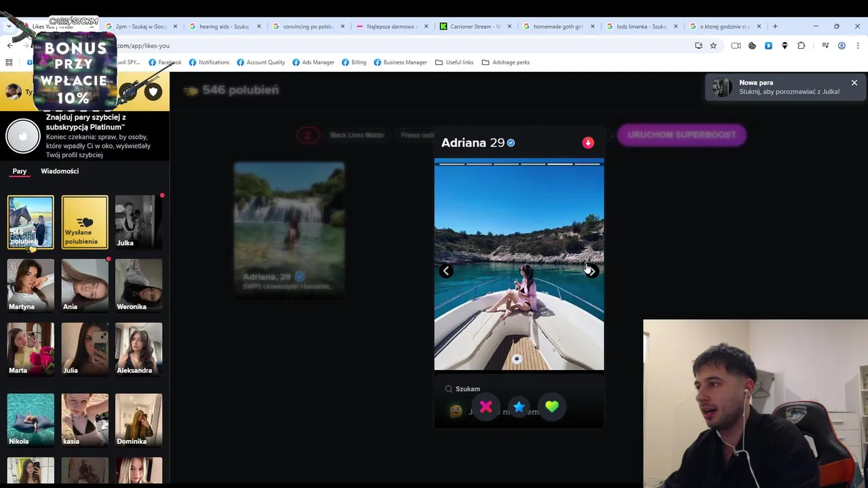Open match Nikola thumbnail

31,420
